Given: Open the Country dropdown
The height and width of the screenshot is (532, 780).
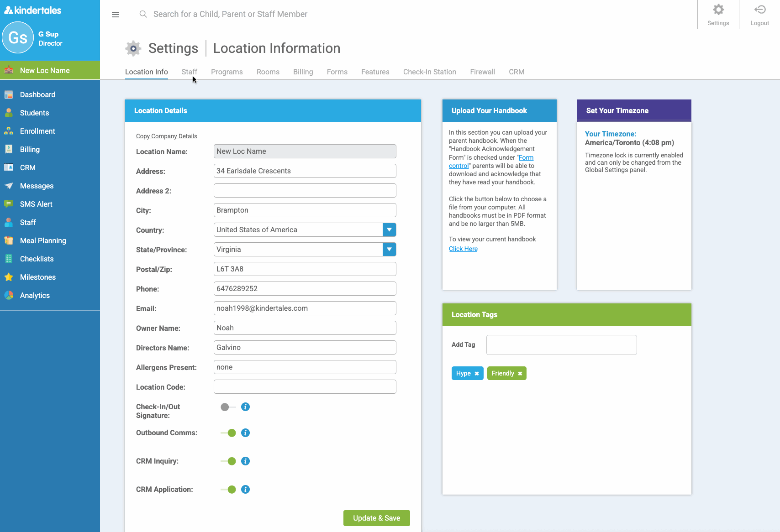Looking at the screenshot, I should coord(305,229).
